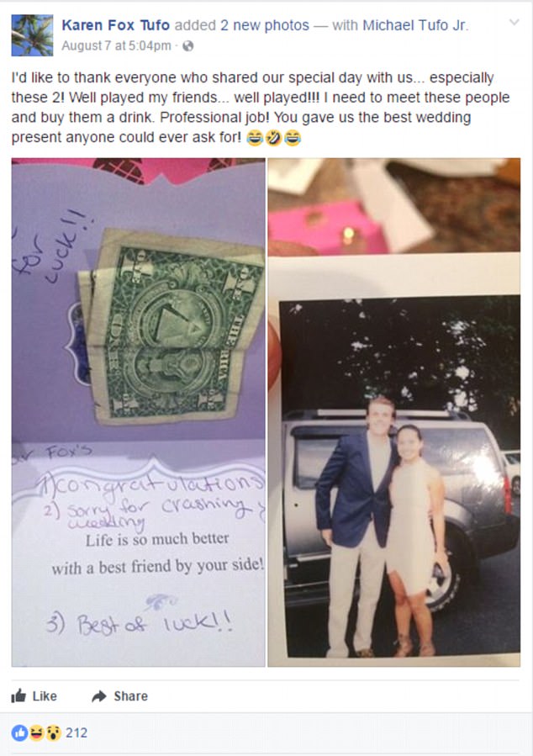The image size is (533, 756).
Task: Click the Share arrow icon
Action: click(x=99, y=695)
